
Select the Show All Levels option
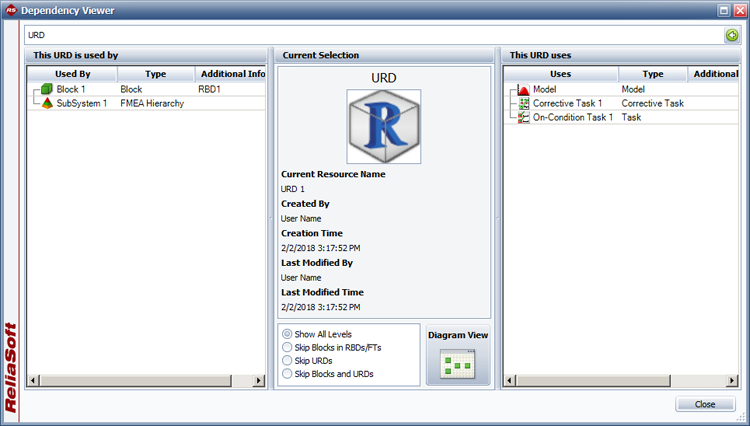[x=288, y=334]
